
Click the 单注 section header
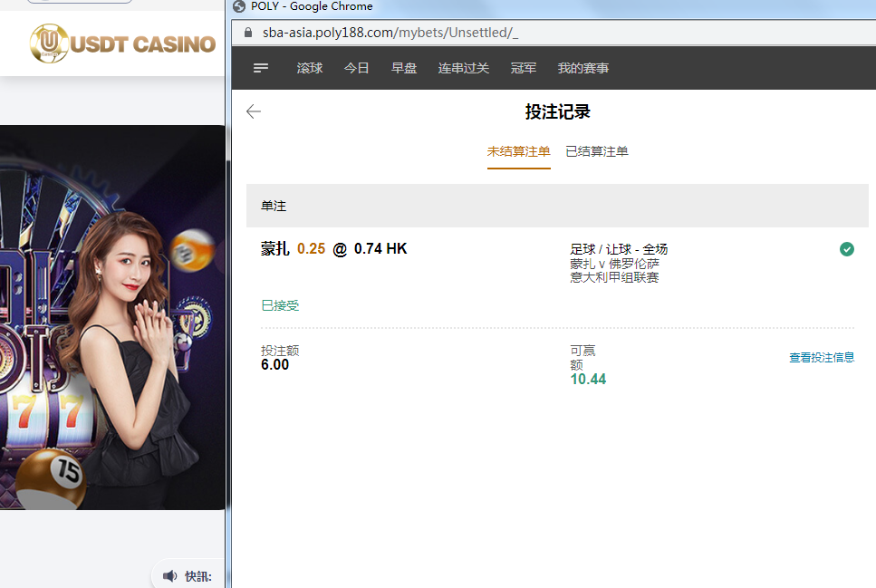[557, 206]
